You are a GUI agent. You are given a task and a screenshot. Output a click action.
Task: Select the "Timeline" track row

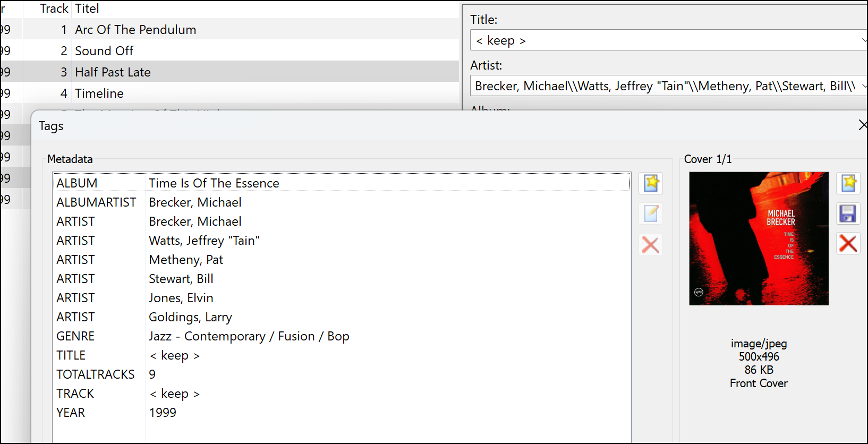click(99, 93)
